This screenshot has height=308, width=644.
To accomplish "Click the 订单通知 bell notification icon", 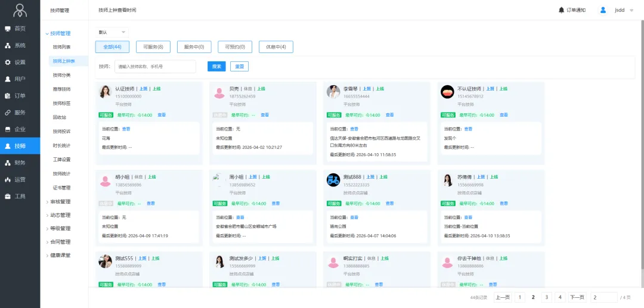I will pyautogui.click(x=561, y=10).
